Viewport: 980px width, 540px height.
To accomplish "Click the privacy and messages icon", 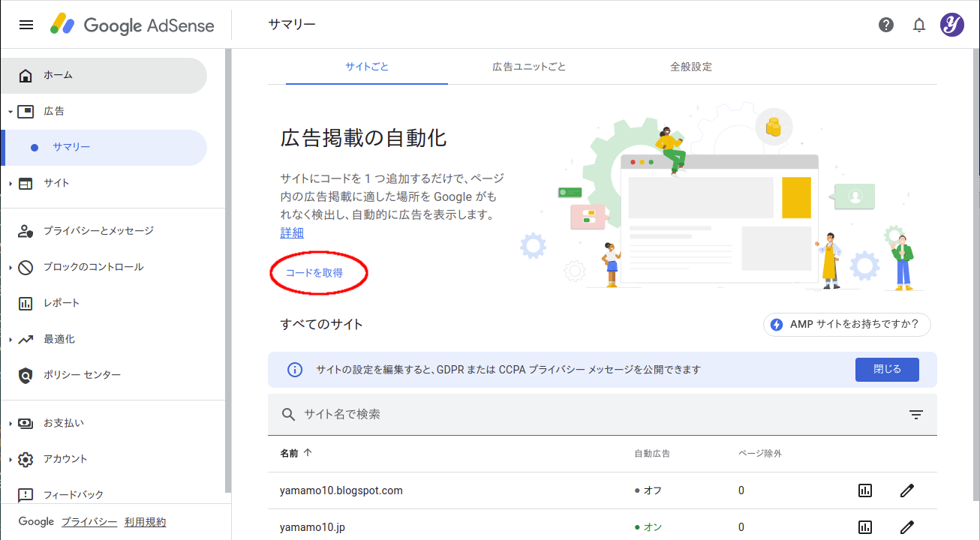I will (x=26, y=231).
